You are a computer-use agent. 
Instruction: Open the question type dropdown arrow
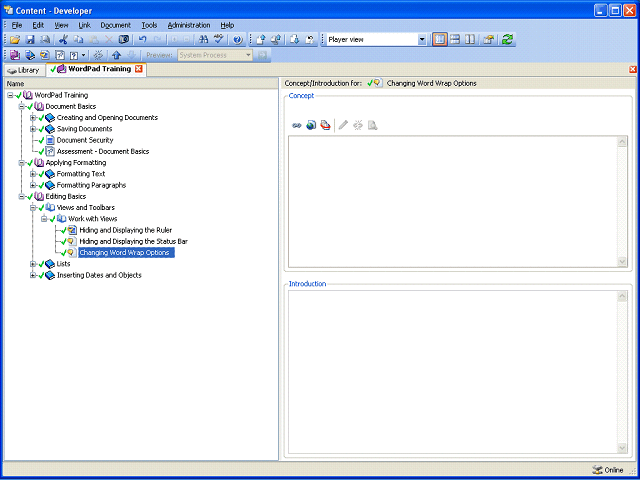pyautogui.click(x=84, y=55)
